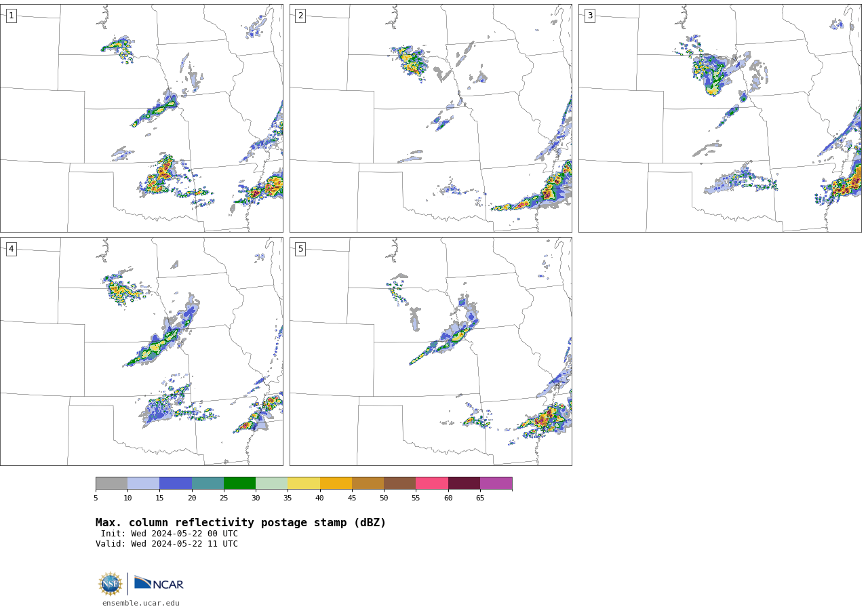
Task: Open ensemble member 3 reflectivity map
Action: pyautogui.click(x=720, y=118)
